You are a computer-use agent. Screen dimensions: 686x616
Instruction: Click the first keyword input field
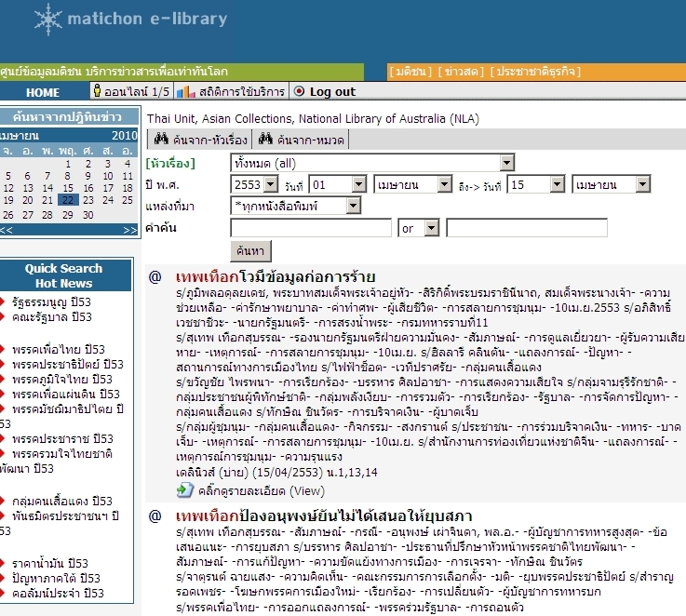pos(311,228)
